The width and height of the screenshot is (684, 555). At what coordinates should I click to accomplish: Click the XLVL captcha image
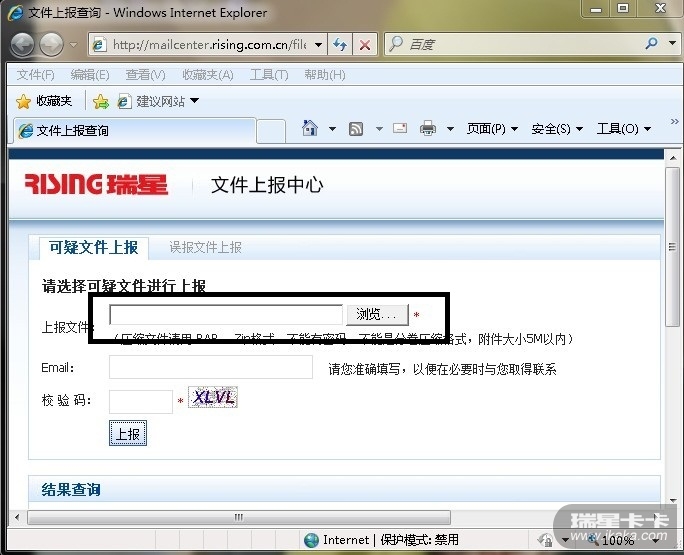(x=213, y=397)
